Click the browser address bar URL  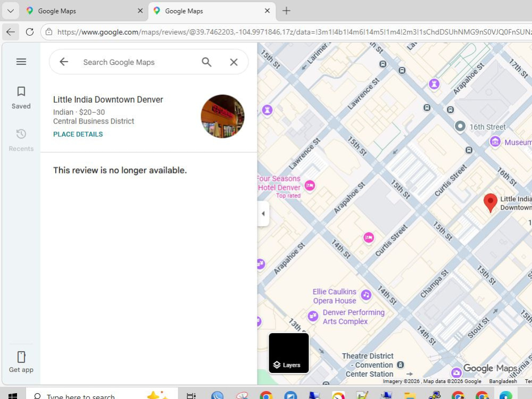294,32
